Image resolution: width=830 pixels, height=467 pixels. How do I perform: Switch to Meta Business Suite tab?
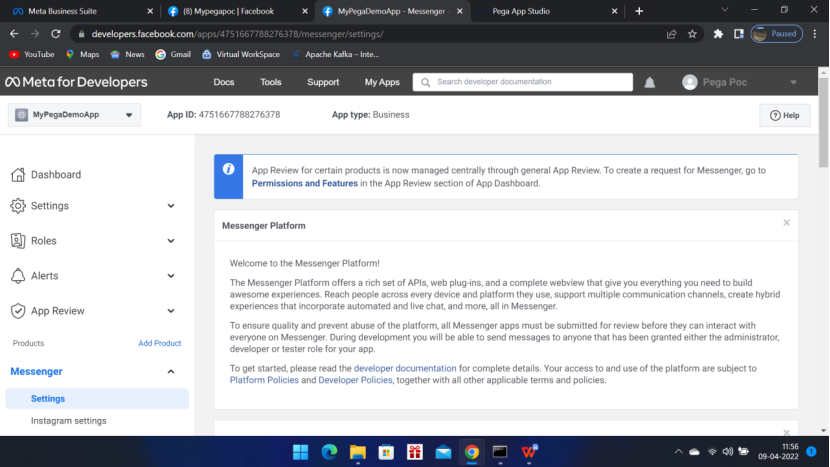(x=82, y=11)
